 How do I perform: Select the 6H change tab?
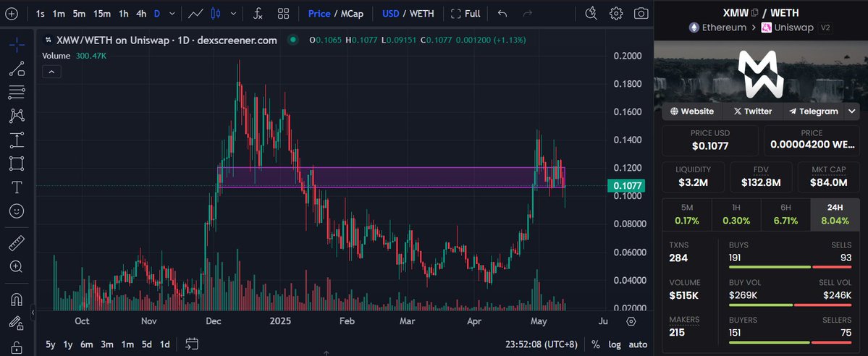785,215
